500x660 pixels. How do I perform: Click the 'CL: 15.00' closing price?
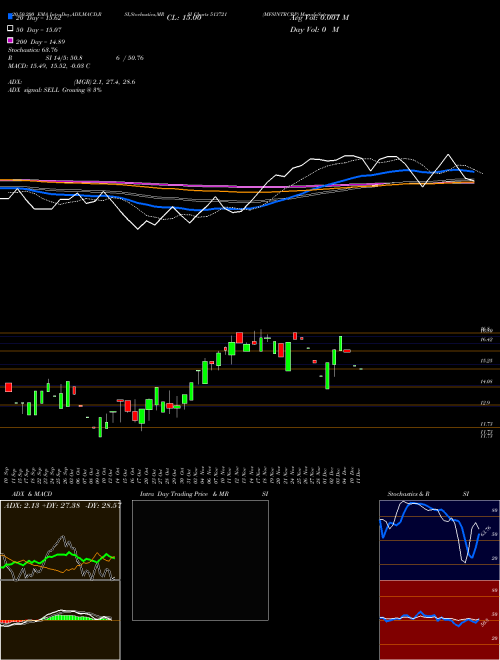point(184,18)
